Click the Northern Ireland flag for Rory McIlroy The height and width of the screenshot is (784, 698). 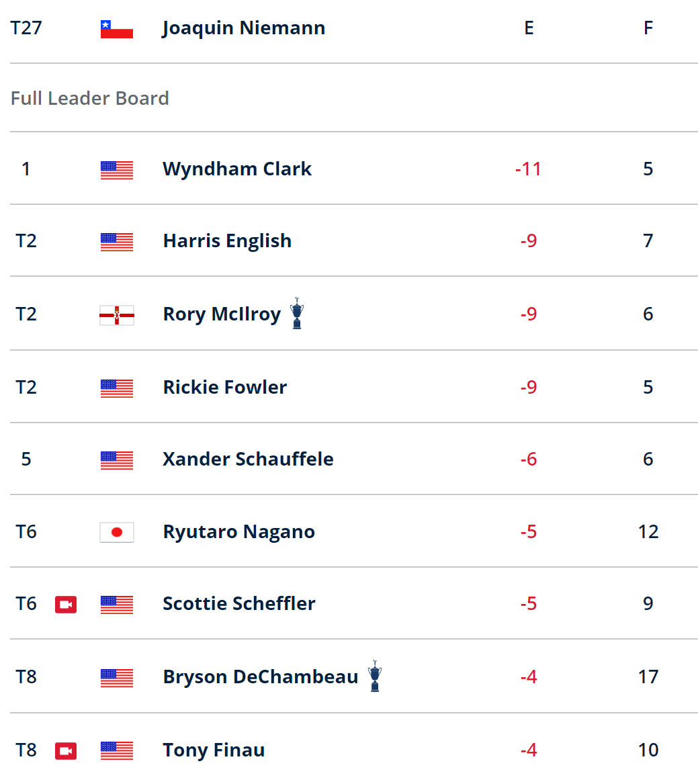pos(116,316)
